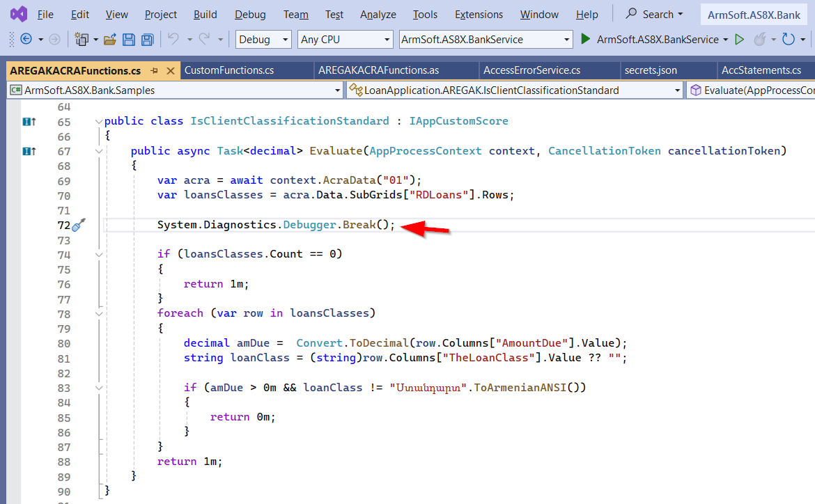The height and width of the screenshot is (504, 815).
Task: Click the screwdriver quick action icon on line 72
Action: [x=79, y=225]
